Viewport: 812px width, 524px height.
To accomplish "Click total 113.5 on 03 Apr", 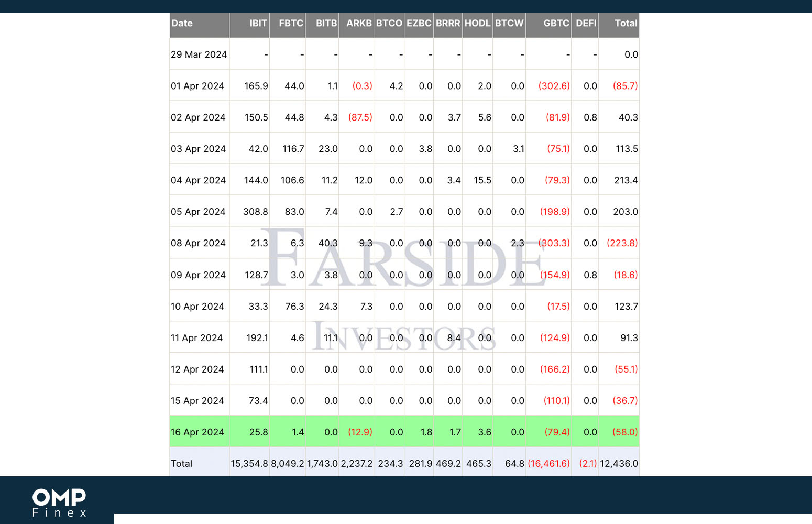I will [x=627, y=149].
